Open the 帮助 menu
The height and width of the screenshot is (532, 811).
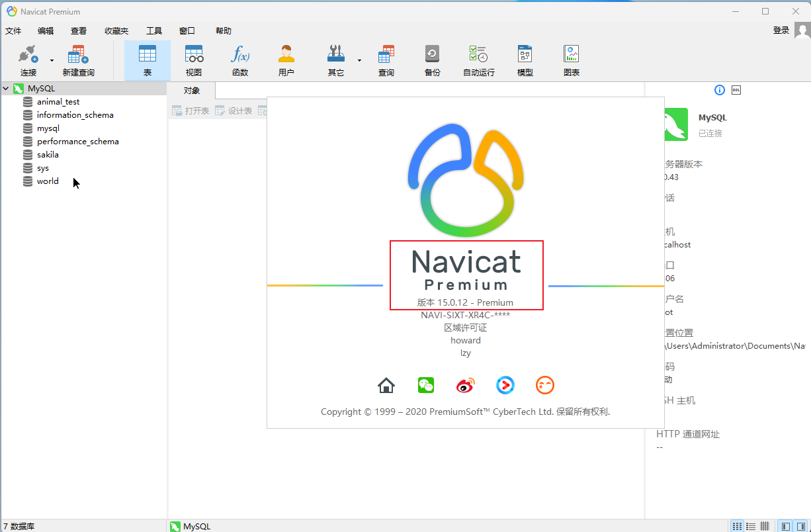click(x=224, y=31)
